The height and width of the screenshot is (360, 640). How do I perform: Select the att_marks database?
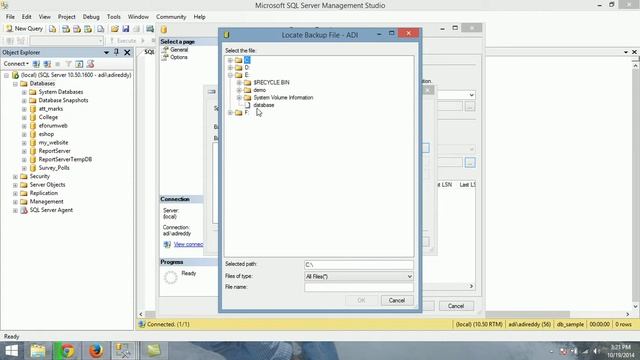(x=51, y=109)
